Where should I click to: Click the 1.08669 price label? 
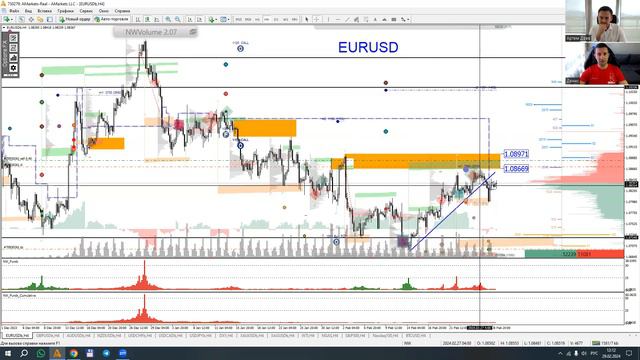(x=516, y=168)
